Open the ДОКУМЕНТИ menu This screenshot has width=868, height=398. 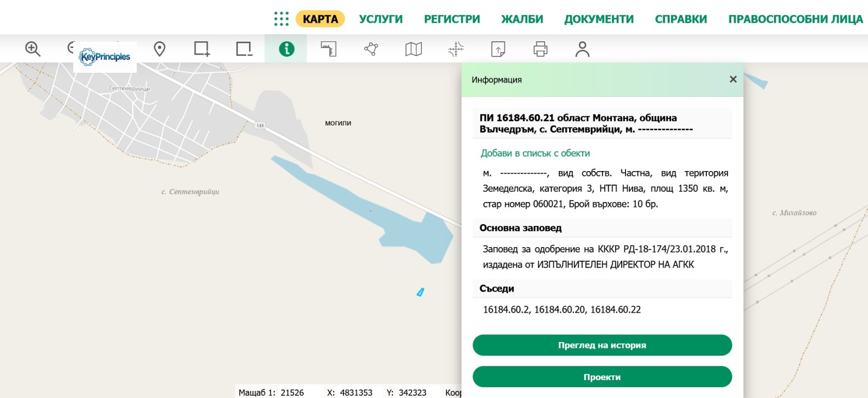point(599,19)
